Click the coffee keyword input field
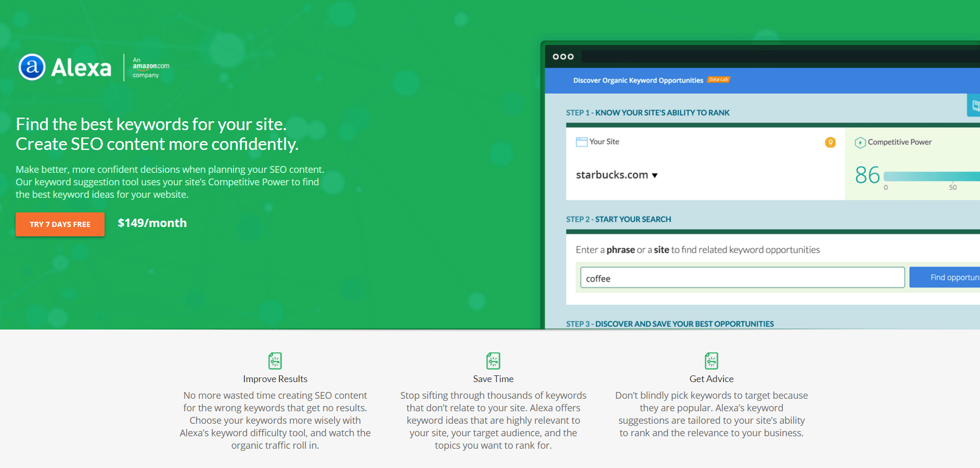Screen dimensions: 980x468 742,277
